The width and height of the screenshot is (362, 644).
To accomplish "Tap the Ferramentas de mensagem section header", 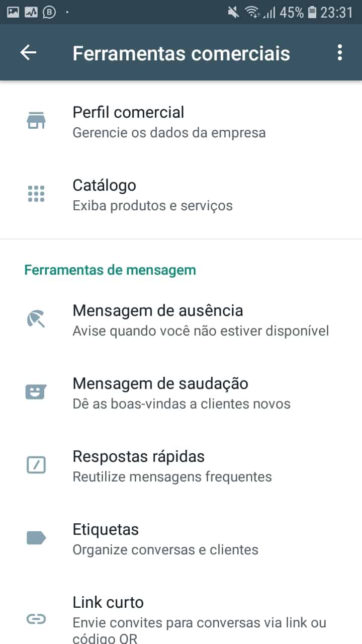I will click(x=110, y=270).
